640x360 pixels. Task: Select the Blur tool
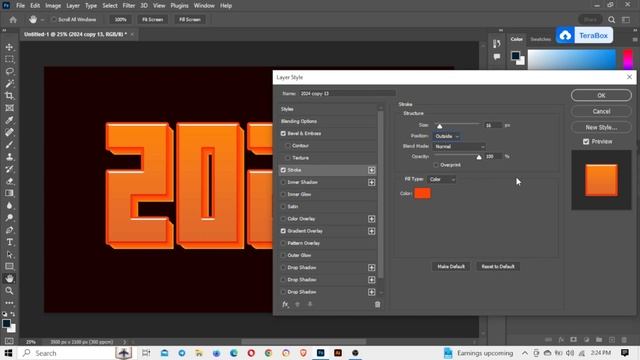(x=9, y=206)
